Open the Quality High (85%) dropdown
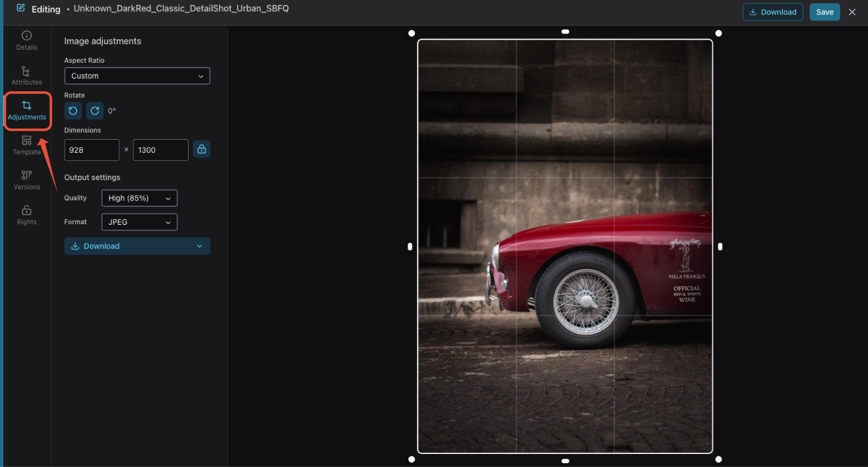Viewport: 868px width, 467px height. point(139,198)
